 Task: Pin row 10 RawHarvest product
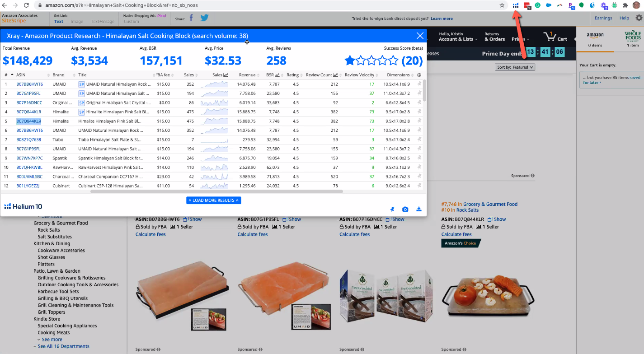click(419, 167)
